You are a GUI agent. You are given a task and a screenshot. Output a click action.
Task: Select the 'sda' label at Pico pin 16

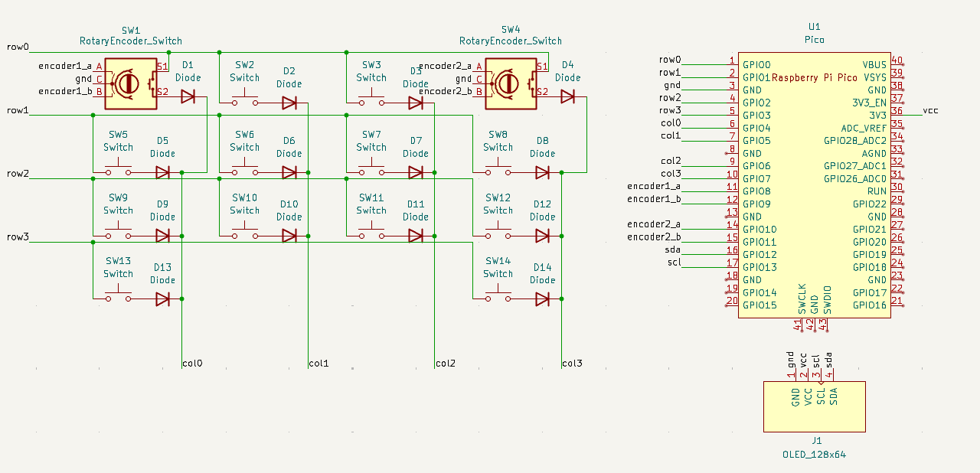[672, 250]
